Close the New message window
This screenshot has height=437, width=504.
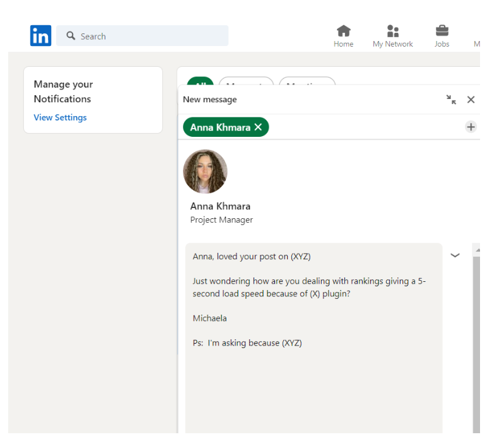coord(471,100)
